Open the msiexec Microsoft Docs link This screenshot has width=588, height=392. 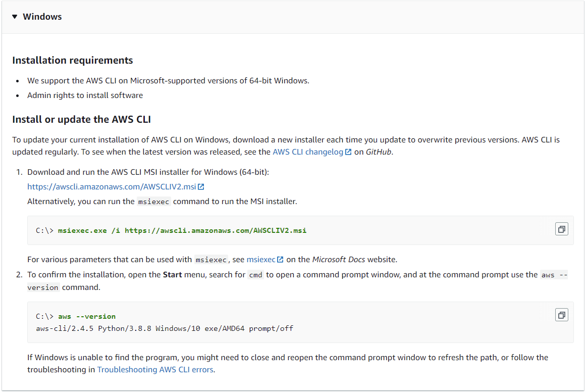pos(261,259)
